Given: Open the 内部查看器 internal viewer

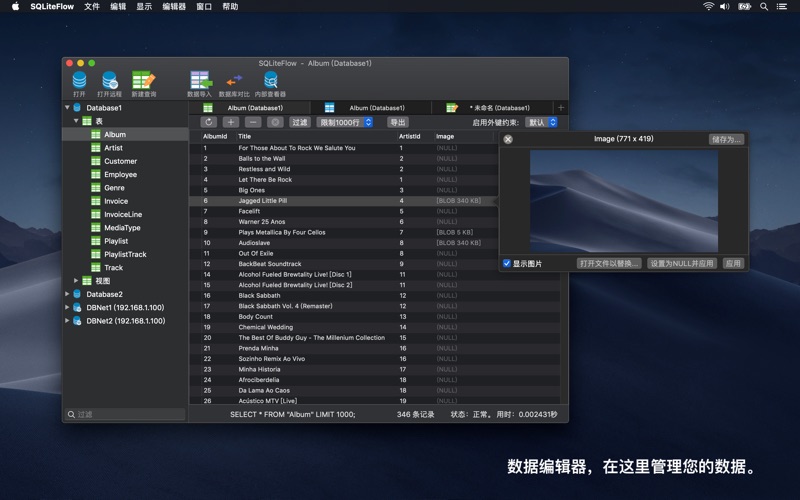Looking at the screenshot, I should pos(270,81).
